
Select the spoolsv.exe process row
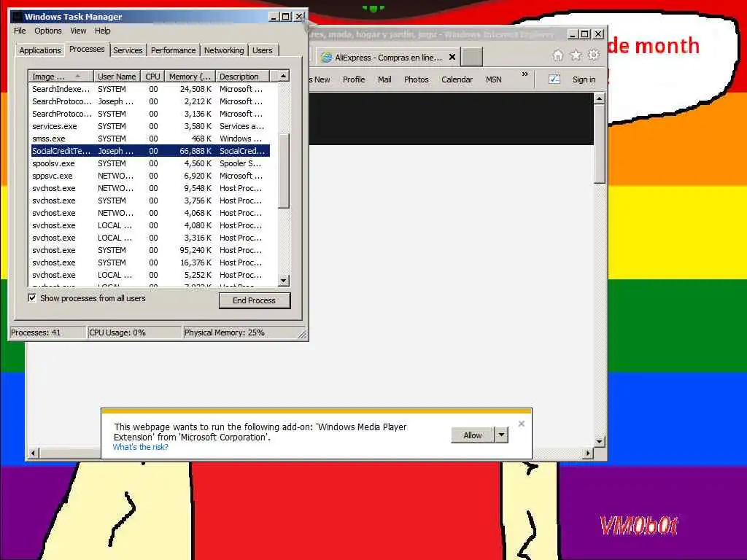click(x=150, y=163)
